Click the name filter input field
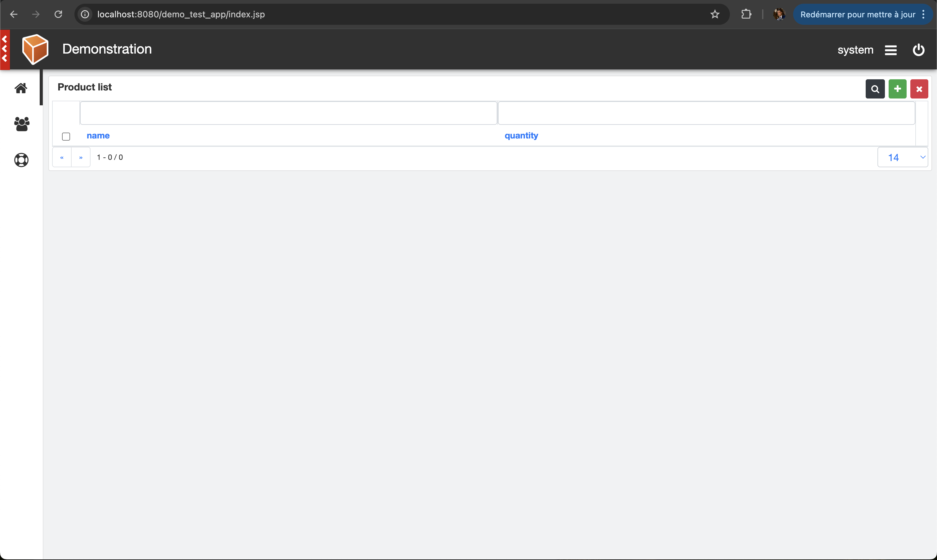 pos(288,113)
